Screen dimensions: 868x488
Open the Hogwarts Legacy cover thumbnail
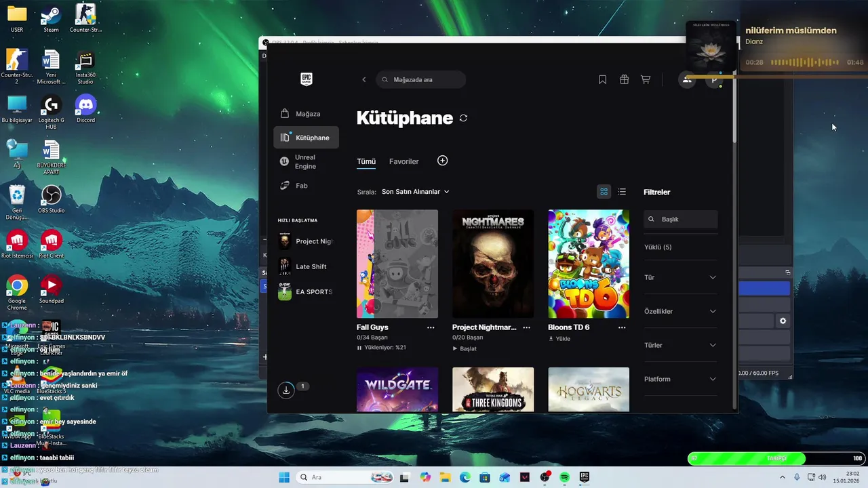[589, 390]
